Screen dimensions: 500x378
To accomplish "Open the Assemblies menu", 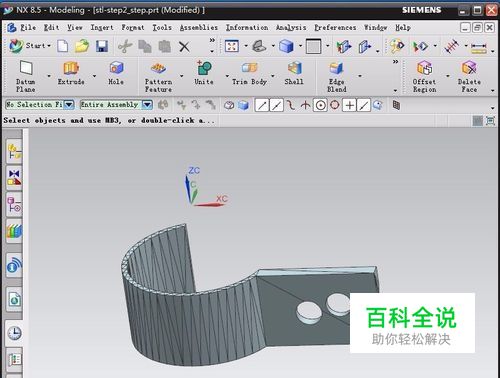I will point(199,27).
